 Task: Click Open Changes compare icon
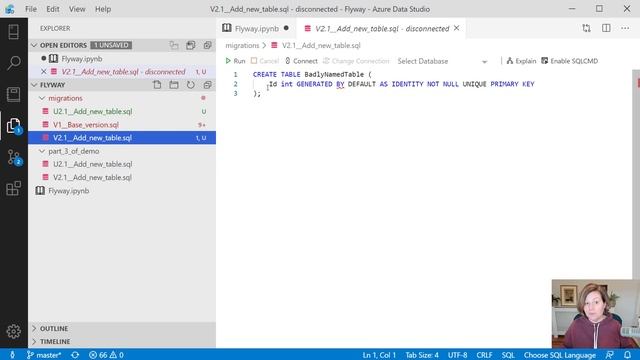click(x=587, y=28)
